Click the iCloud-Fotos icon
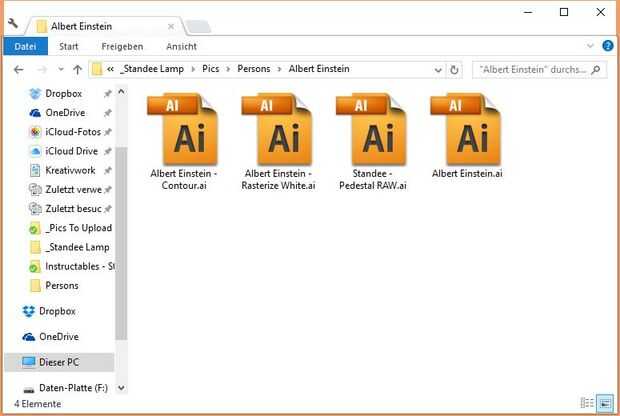This screenshot has height=416, width=620. point(35,132)
